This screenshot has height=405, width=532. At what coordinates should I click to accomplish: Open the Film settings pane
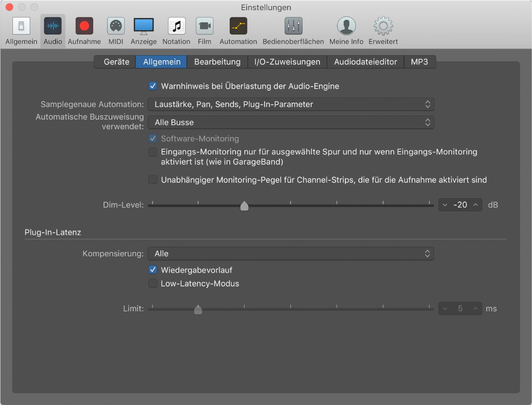click(x=204, y=31)
